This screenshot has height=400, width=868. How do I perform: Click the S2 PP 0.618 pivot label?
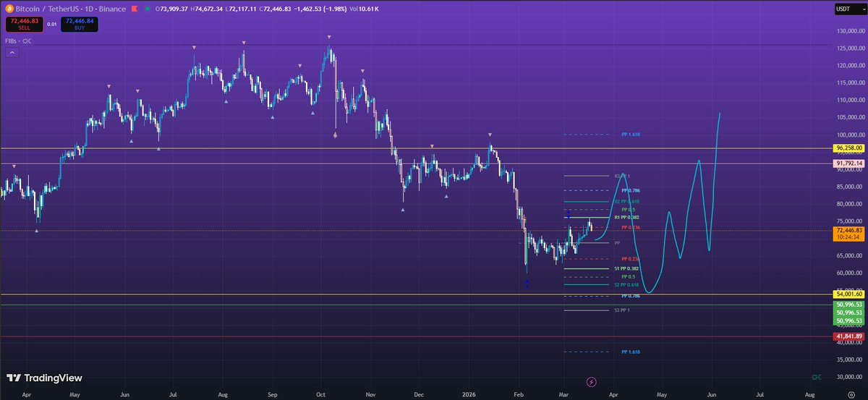tap(627, 285)
